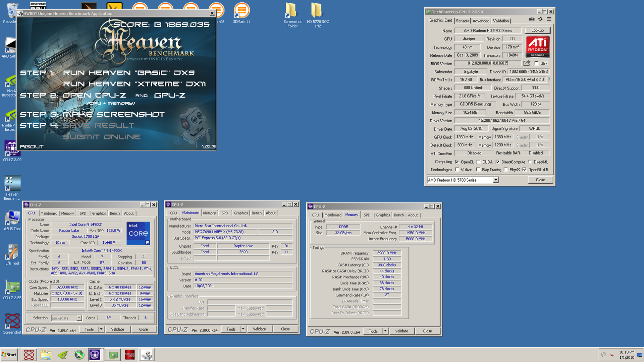This screenshot has width=644, height=362.
Task: Click Run Heaven "Xtreme" DX11 step
Action: [134, 84]
